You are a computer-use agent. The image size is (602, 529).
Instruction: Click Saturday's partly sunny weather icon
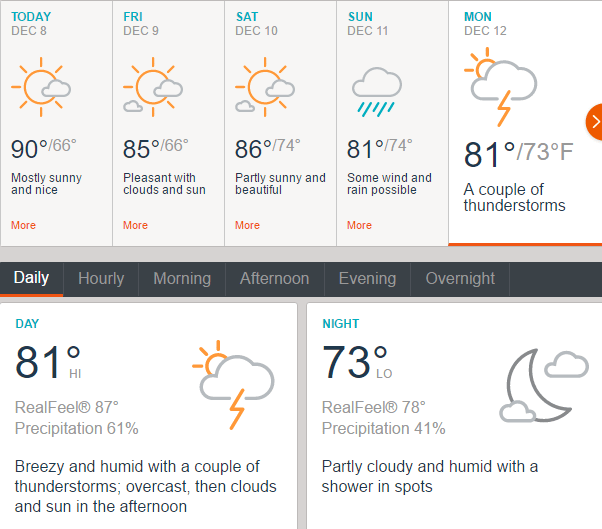coord(264,88)
